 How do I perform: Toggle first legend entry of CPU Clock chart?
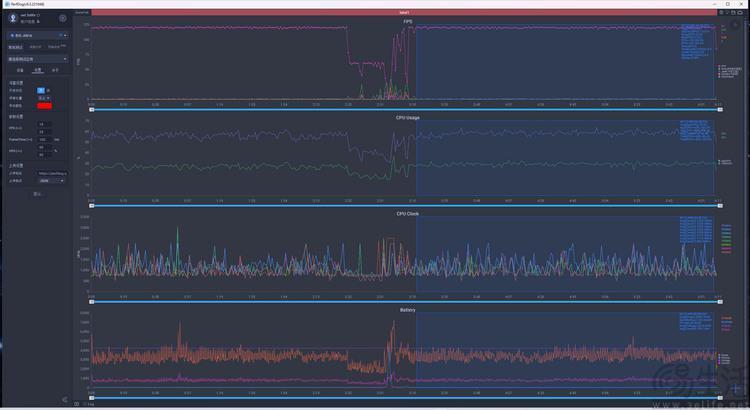[724, 227]
